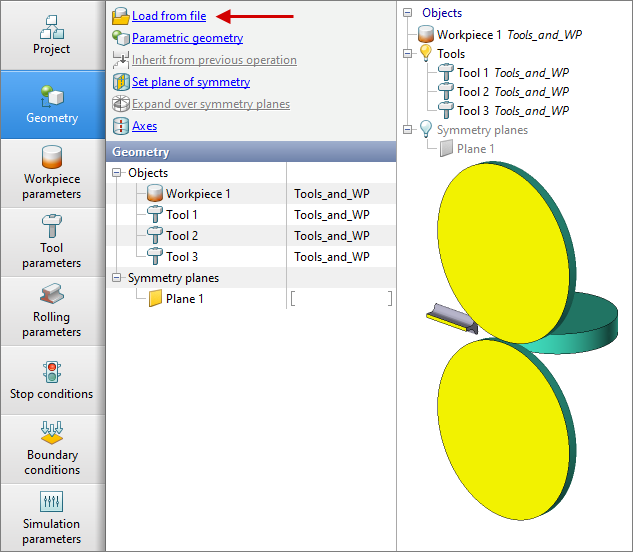Toggle Symmetry planes lightbulb visibility

(426, 129)
